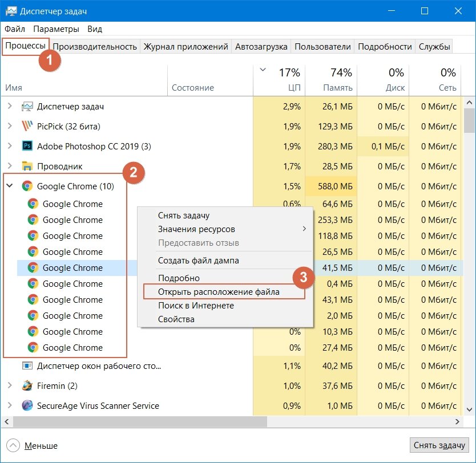Expand the PicPick (32 бита) row
Viewport: 476px width, 463px height.
coord(10,126)
